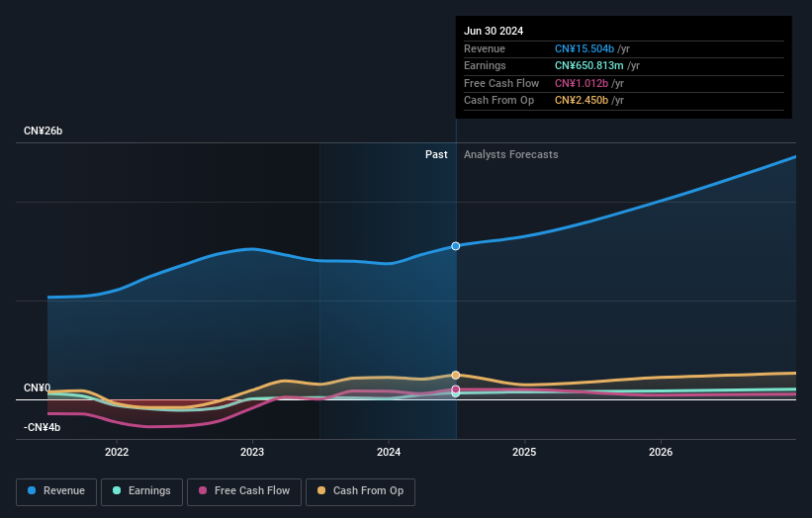Click the CN¥1.012b free cash flow value

(x=581, y=83)
